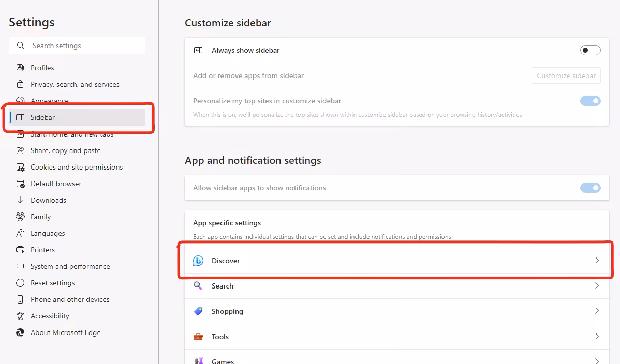Go to Cookies and site permissions
Screen dimensions: 620x364
tap(77, 167)
